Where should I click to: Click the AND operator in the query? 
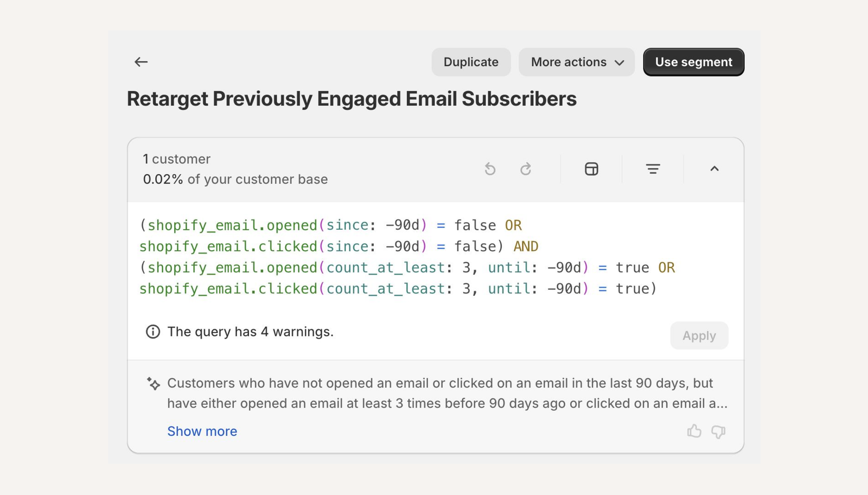(526, 246)
